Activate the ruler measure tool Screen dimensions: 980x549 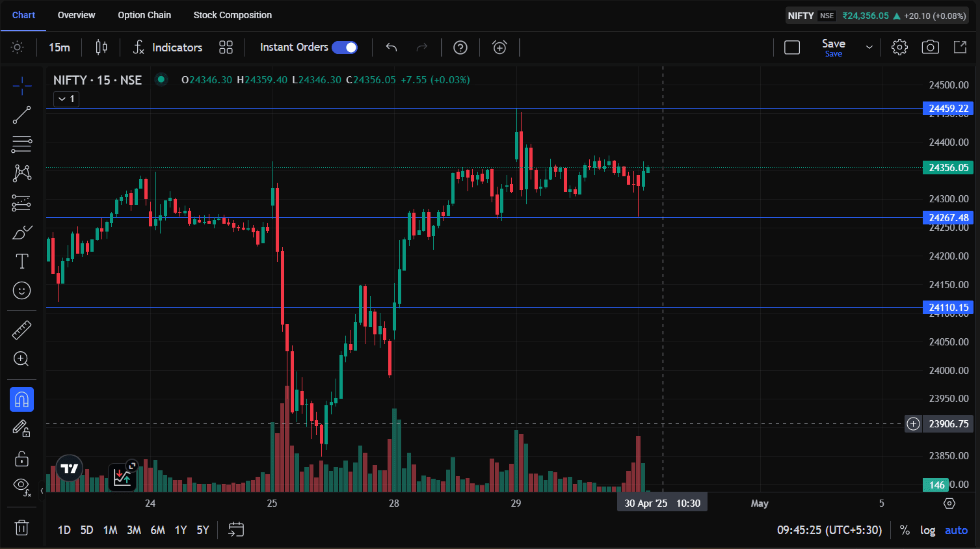click(21, 330)
